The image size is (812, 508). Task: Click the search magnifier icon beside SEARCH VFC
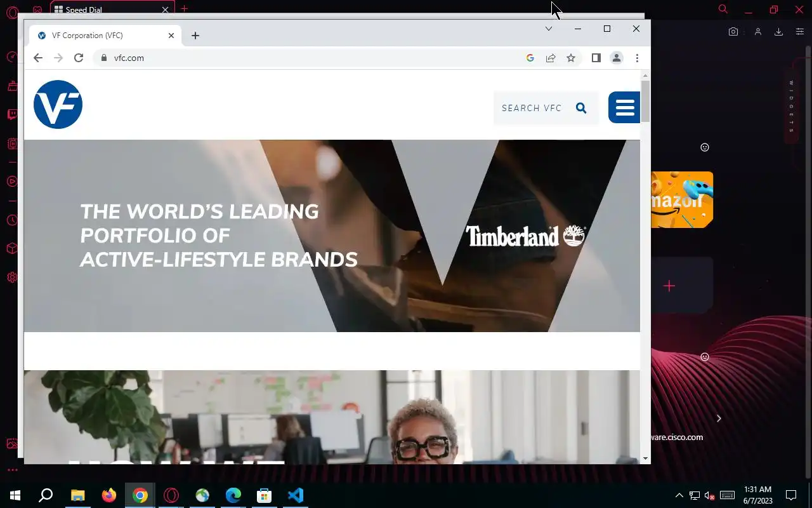(581, 108)
